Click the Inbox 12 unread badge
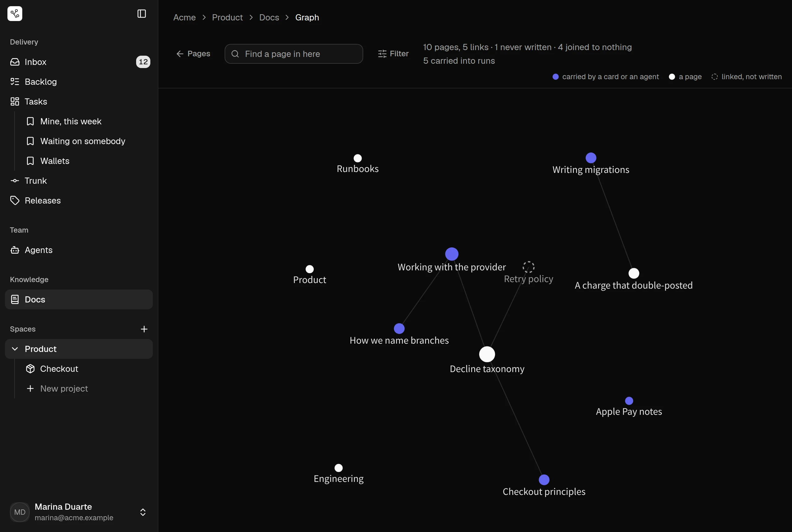 (x=143, y=62)
